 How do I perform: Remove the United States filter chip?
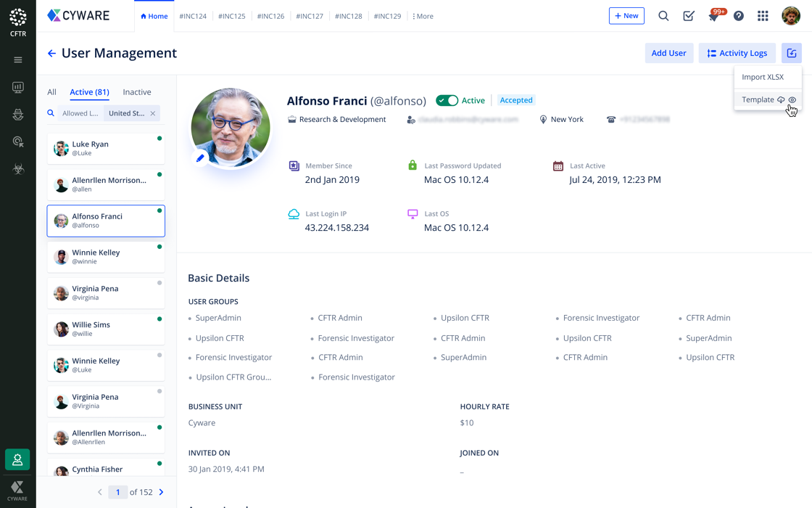tap(153, 113)
